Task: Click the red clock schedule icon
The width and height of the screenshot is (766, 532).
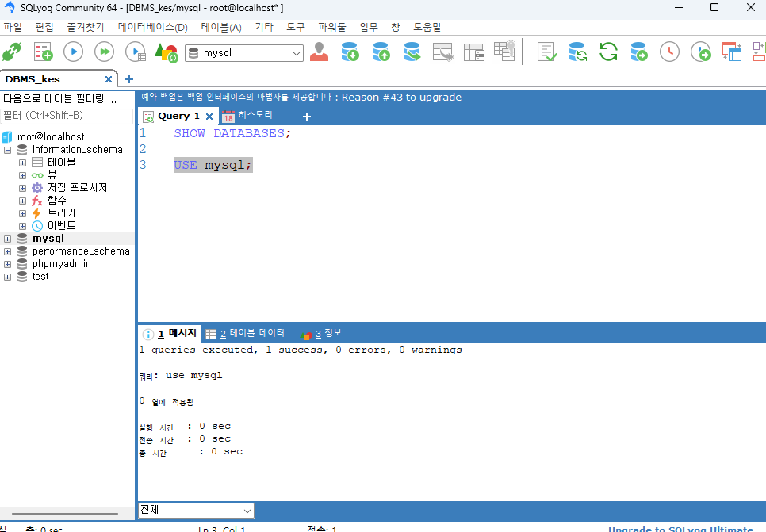Action: 669,52
